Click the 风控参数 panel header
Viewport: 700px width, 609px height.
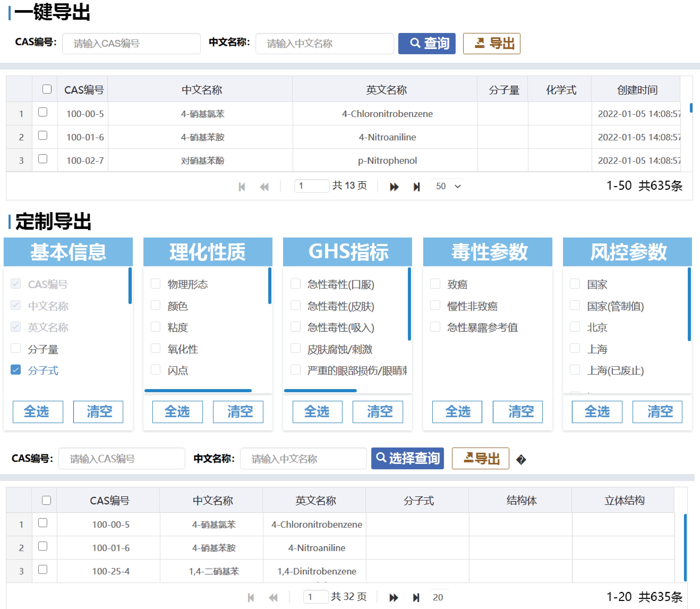point(627,252)
